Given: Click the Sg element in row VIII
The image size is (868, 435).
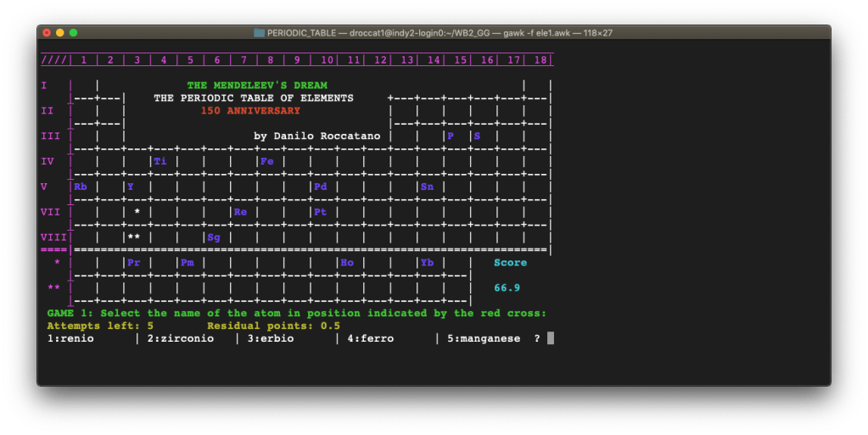Looking at the screenshot, I should [213, 237].
